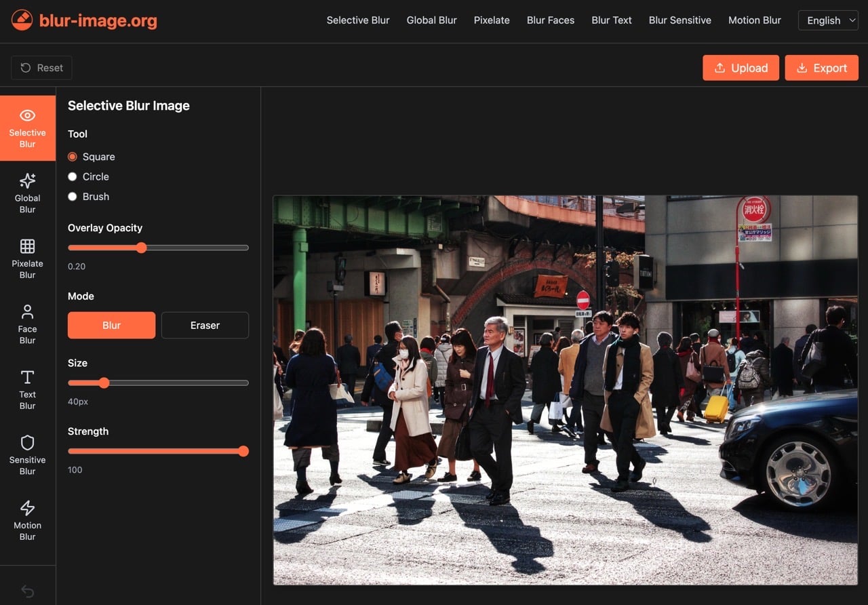The width and height of the screenshot is (868, 605).
Task: Open Motion Blur in top navigation
Action: tap(755, 20)
